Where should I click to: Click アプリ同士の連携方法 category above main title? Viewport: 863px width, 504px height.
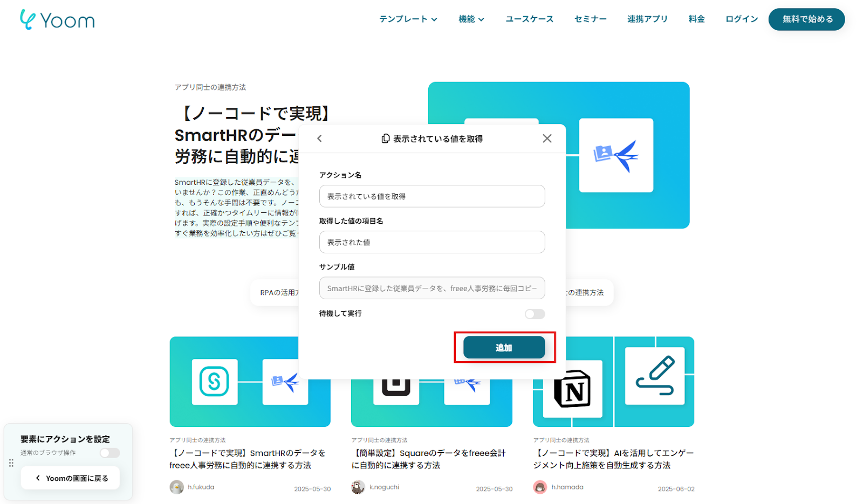210,87
